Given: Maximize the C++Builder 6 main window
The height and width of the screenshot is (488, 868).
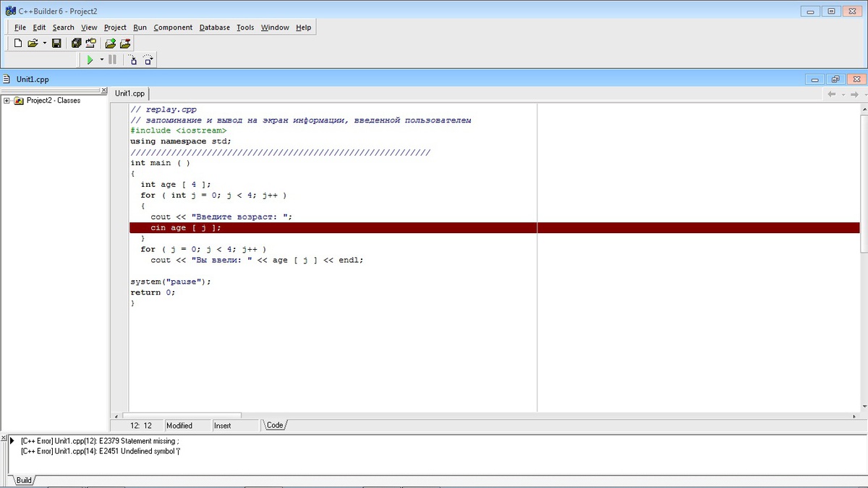Looking at the screenshot, I should [830, 11].
